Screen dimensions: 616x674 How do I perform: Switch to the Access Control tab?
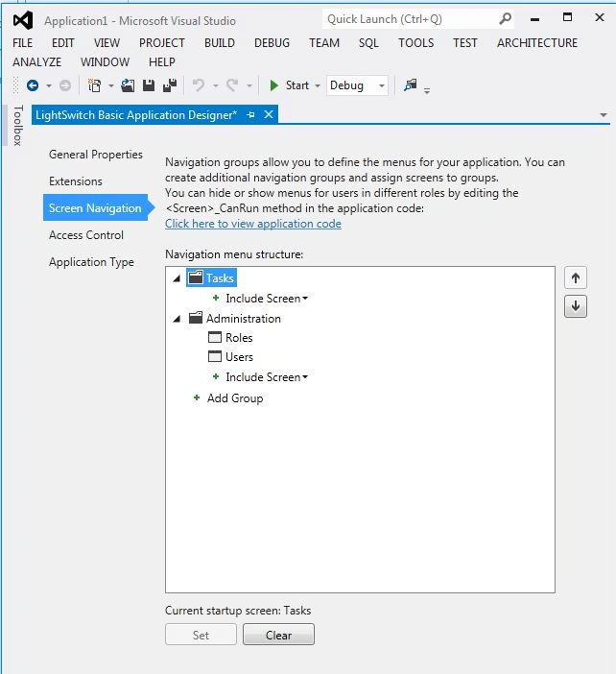coord(86,235)
